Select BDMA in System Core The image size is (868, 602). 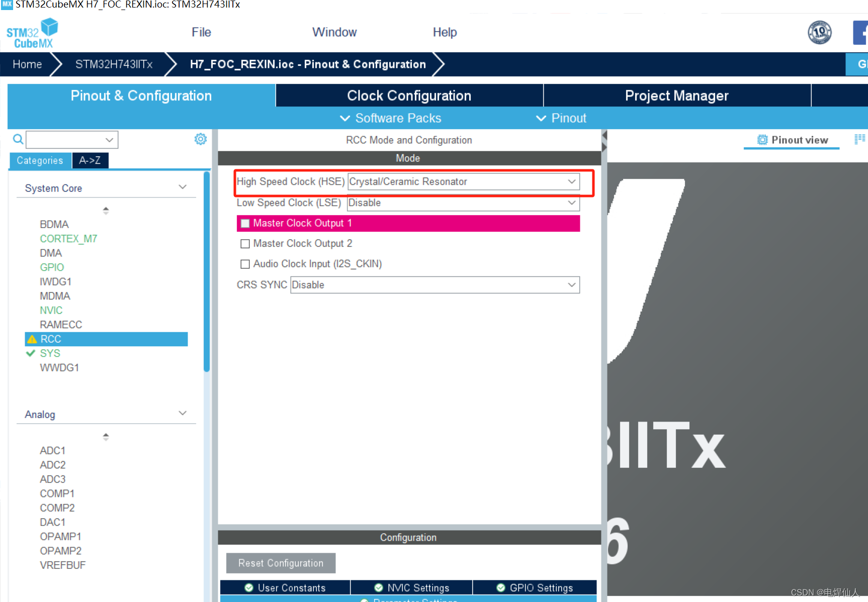pos(54,224)
